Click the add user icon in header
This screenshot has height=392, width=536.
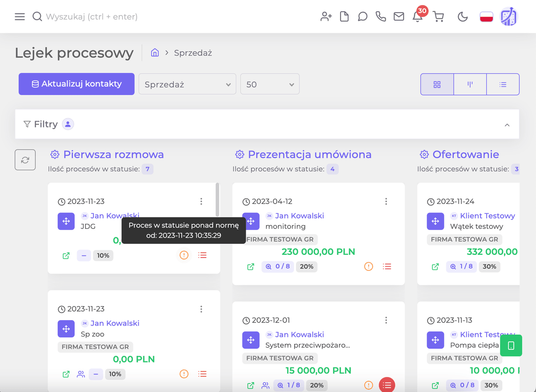tap(326, 16)
